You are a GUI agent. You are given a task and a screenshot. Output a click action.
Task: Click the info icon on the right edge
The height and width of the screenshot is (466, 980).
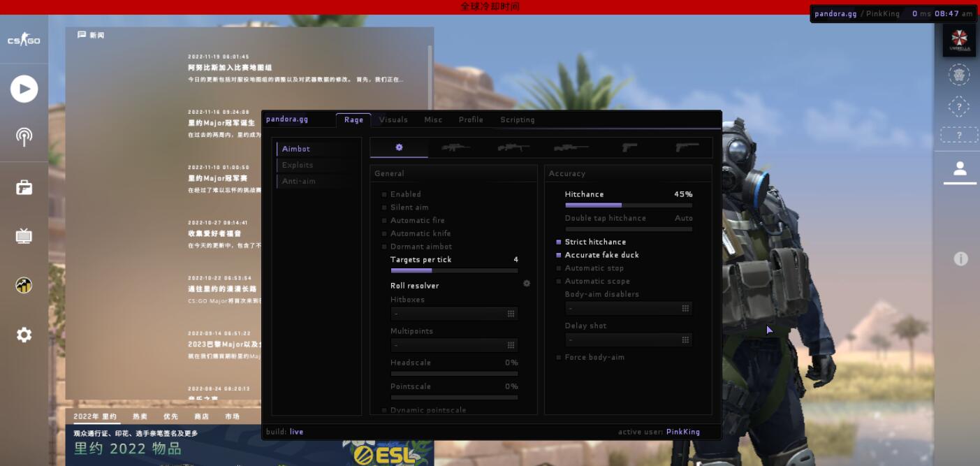[961, 259]
